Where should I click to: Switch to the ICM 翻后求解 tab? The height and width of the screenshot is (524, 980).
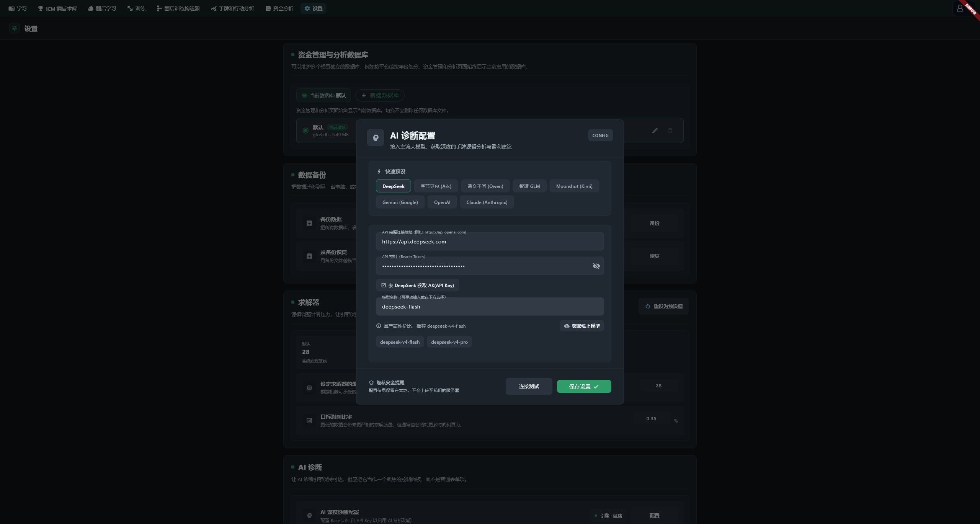[57, 8]
